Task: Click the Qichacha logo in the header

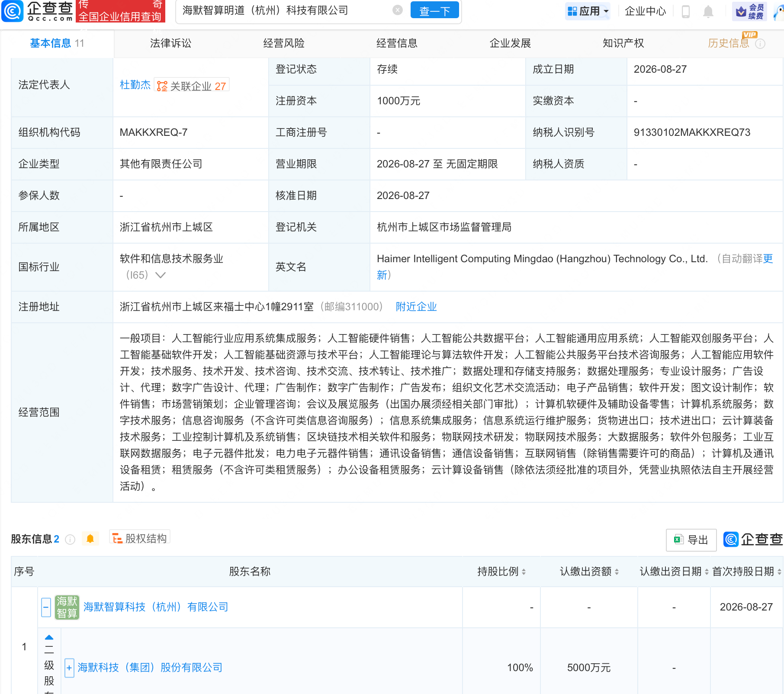Action: click(38, 11)
